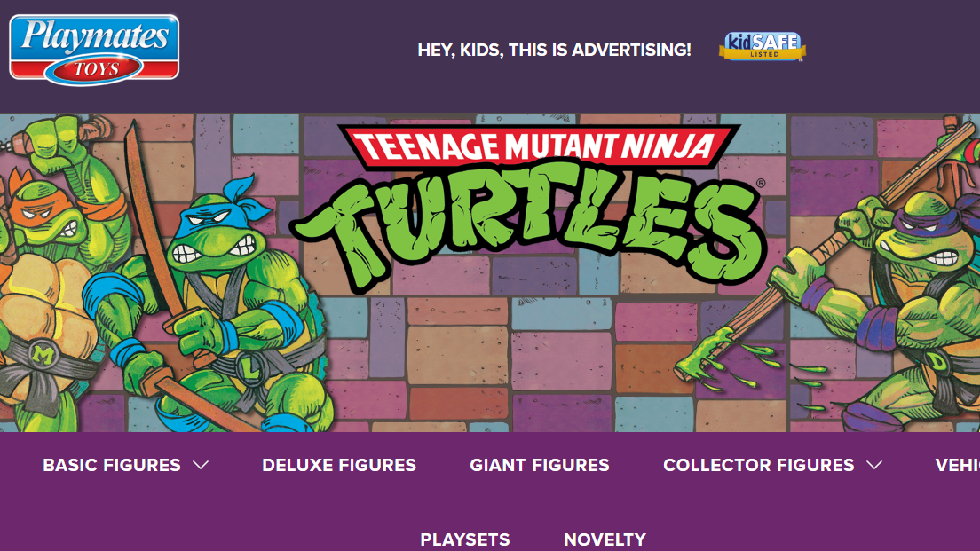Click the M belt buckle on Michelangelo

point(42,356)
